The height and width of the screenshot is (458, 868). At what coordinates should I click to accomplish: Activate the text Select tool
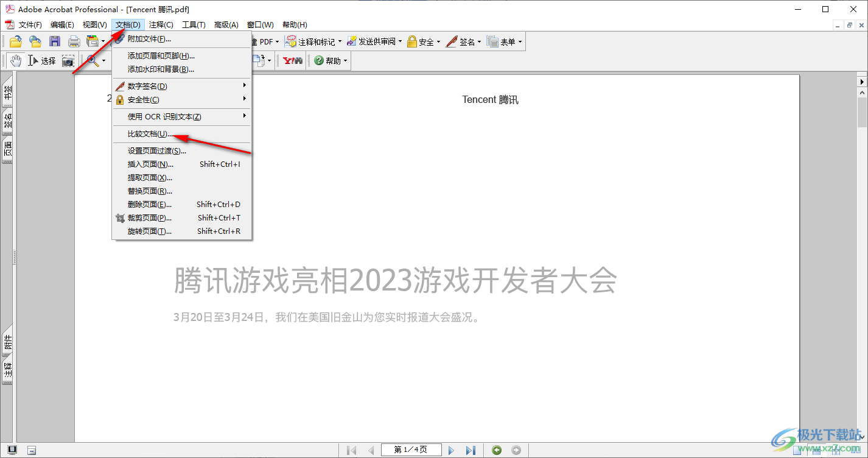point(42,60)
